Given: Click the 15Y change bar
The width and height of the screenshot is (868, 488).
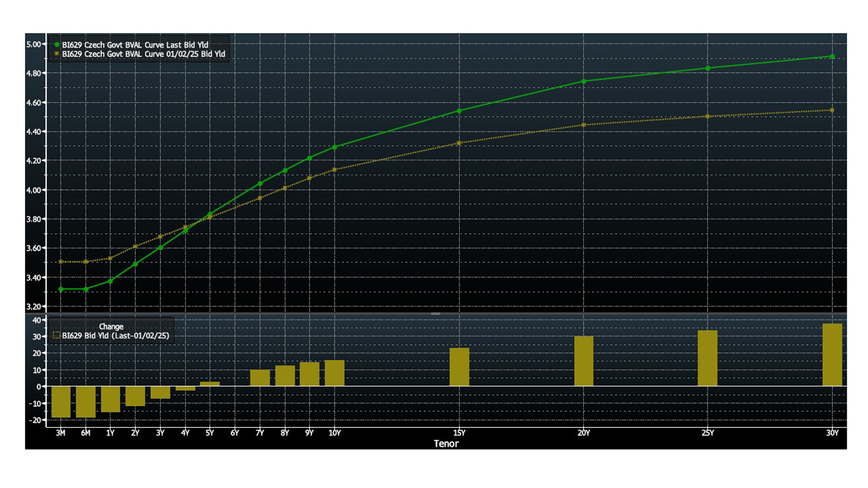Looking at the screenshot, I should [x=459, y=367].
